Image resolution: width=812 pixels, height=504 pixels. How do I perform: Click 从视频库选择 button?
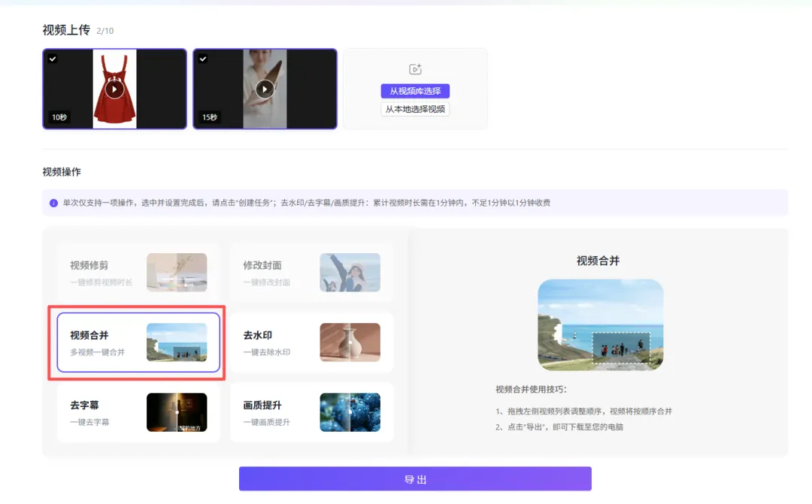click(415, 91)
